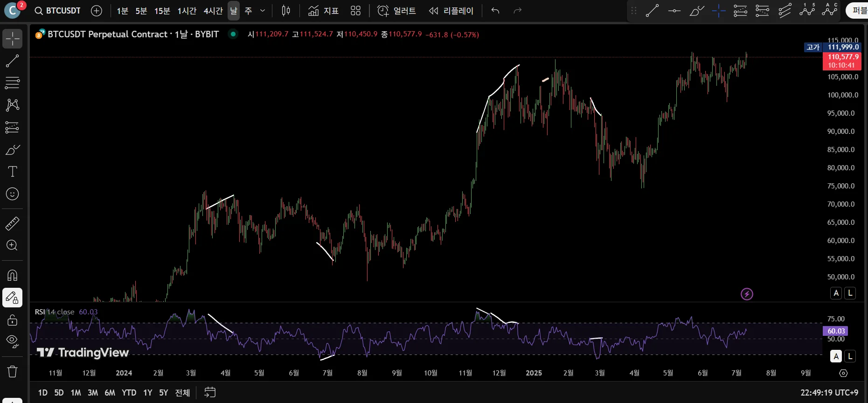The image size is (868, 403).
Task: Hide all drawings with eye icon
Action: pos(12,341)
